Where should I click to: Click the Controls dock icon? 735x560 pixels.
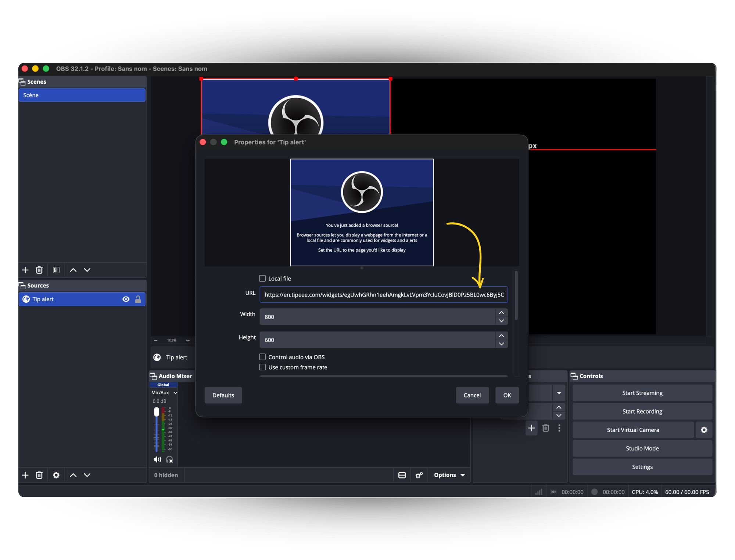(574, 376)
